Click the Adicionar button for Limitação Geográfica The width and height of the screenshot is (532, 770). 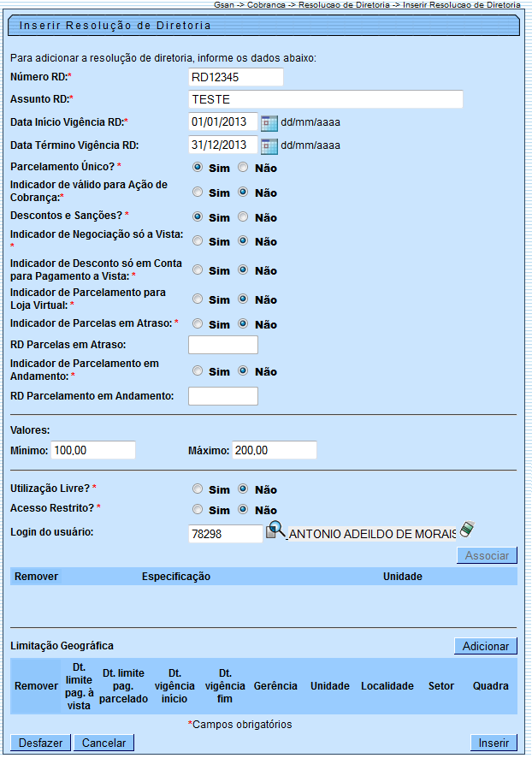pos(485,646)
